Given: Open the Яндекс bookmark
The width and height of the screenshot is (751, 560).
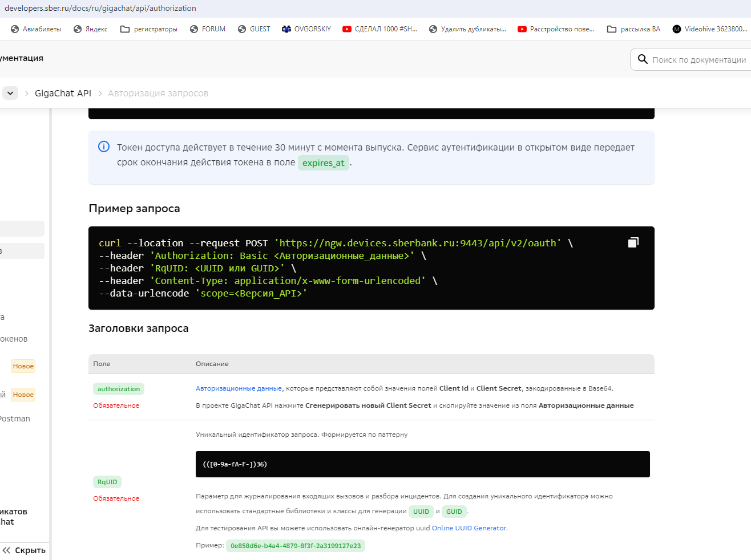Looking at the screenshot, I should coord(91,29).
